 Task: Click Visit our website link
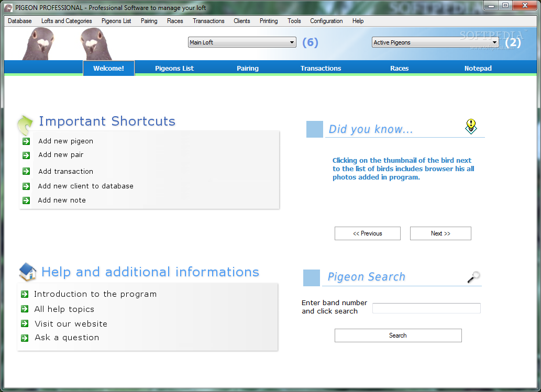(x=71, y=324)
